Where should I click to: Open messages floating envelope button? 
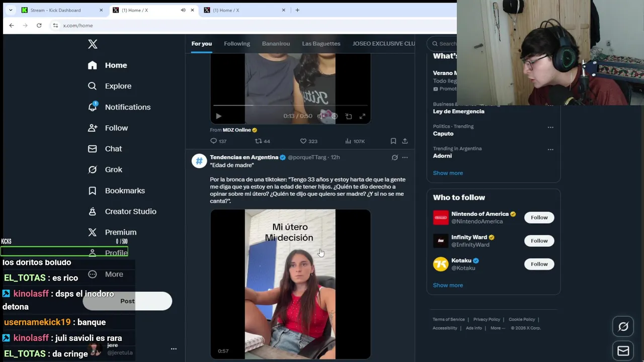tap(623, 351)
